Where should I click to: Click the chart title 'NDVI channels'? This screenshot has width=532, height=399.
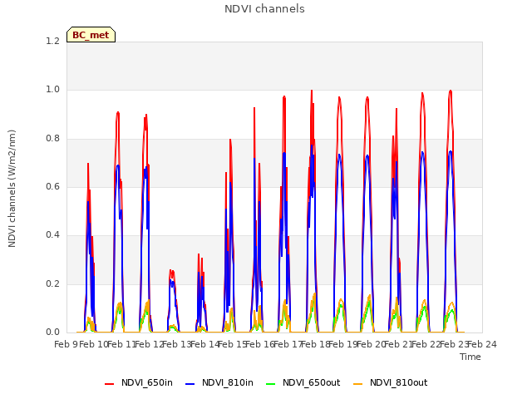pos(264,9)
